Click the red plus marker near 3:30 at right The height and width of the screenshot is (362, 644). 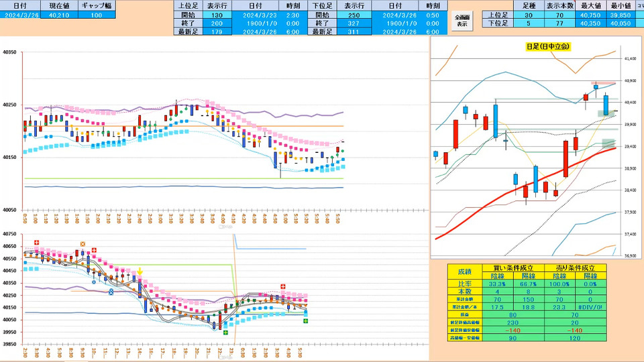click(283, 286)
